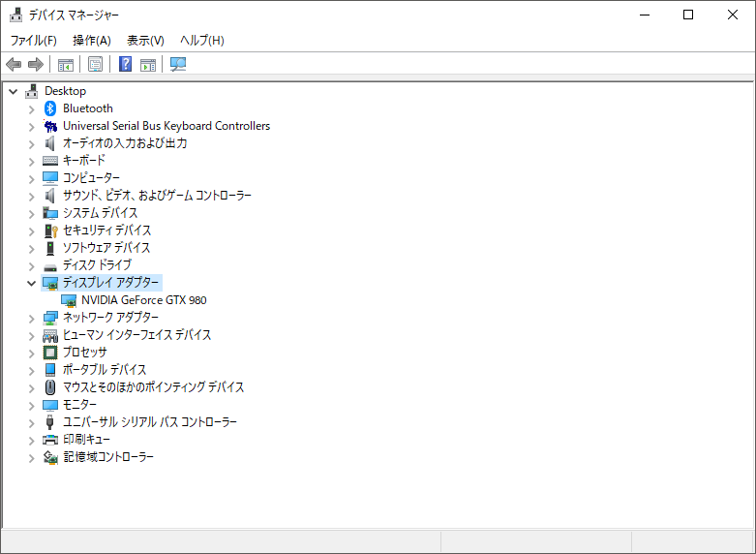Select the ソフトウェア デバイス label
The image size is (756, 554).
pyautogui.click(x=106, y=248)
